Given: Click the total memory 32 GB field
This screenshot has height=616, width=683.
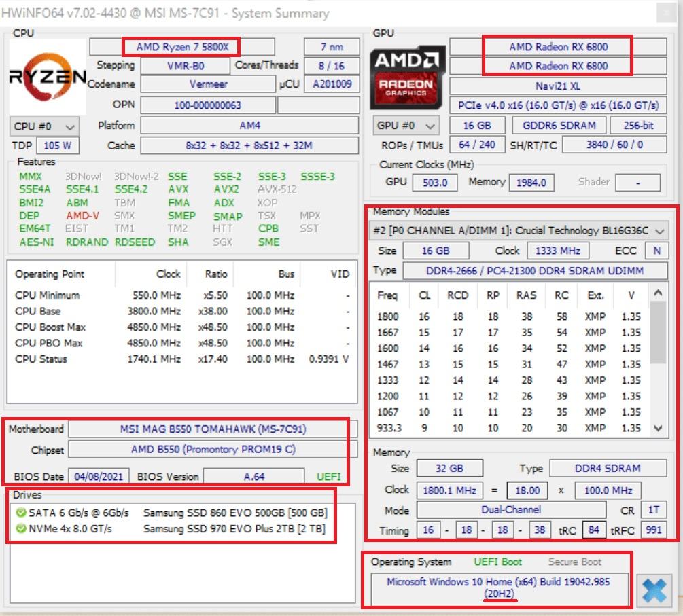Looking at the screenshot, I should 449,469.
